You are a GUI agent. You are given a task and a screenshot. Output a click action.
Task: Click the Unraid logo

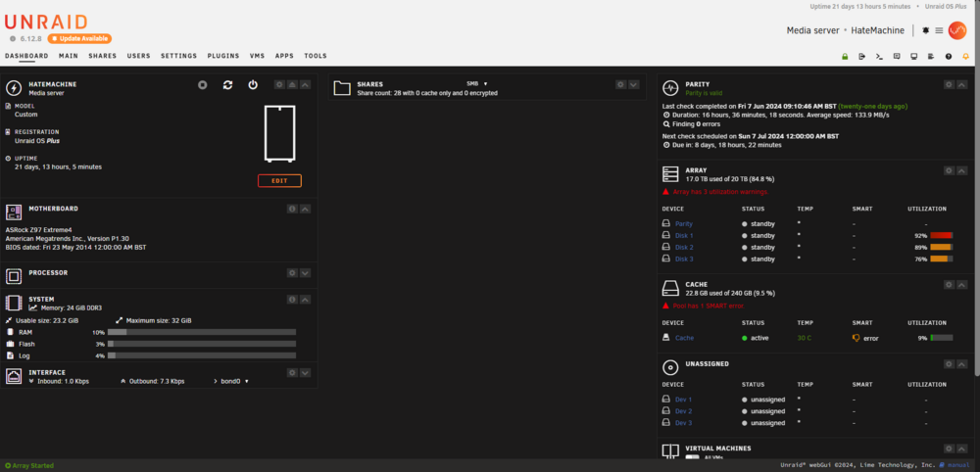[x=46, y=23]
